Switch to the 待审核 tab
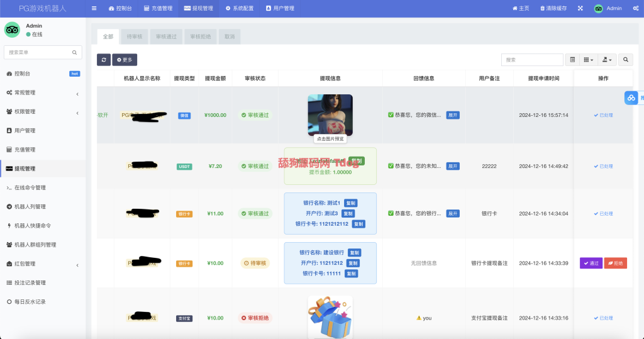This screenshot has height=339, width=644. click(x=135, y=36)
